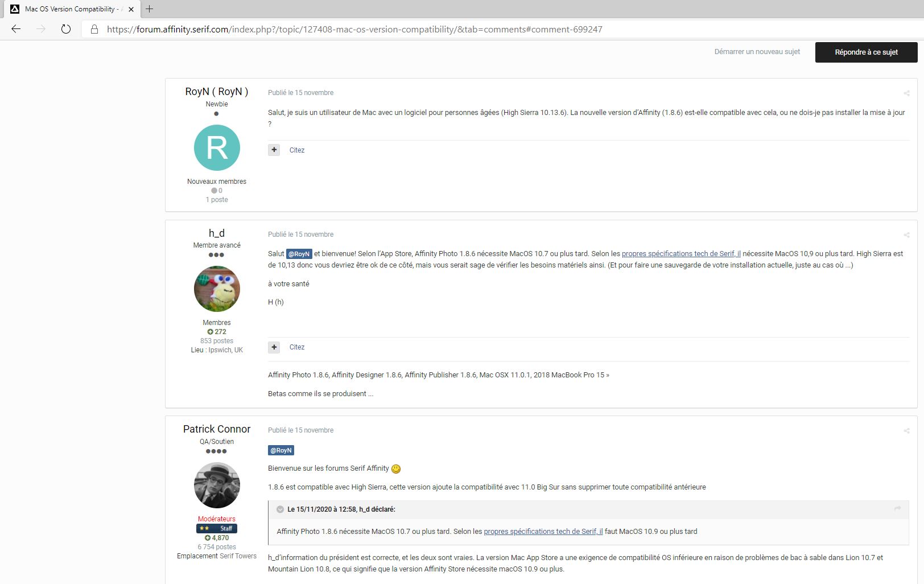Open RoyN's profile via the R avatar
Screen dimensions: 924x584
[x=217, y=147]
